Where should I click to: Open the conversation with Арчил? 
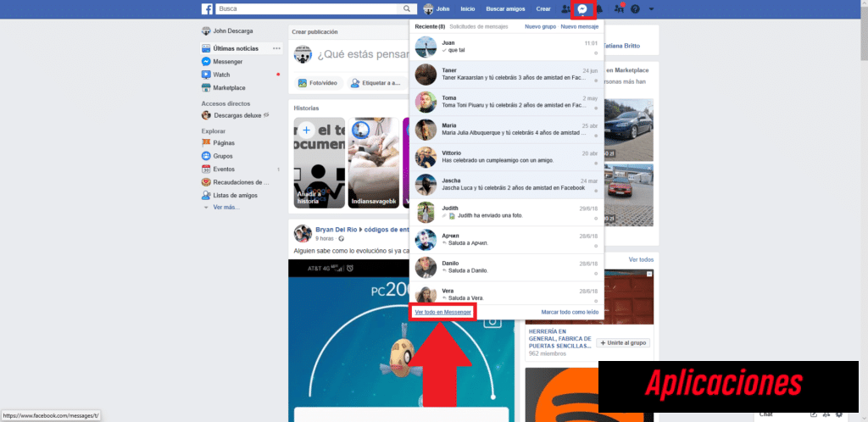(x=507, y=240)
